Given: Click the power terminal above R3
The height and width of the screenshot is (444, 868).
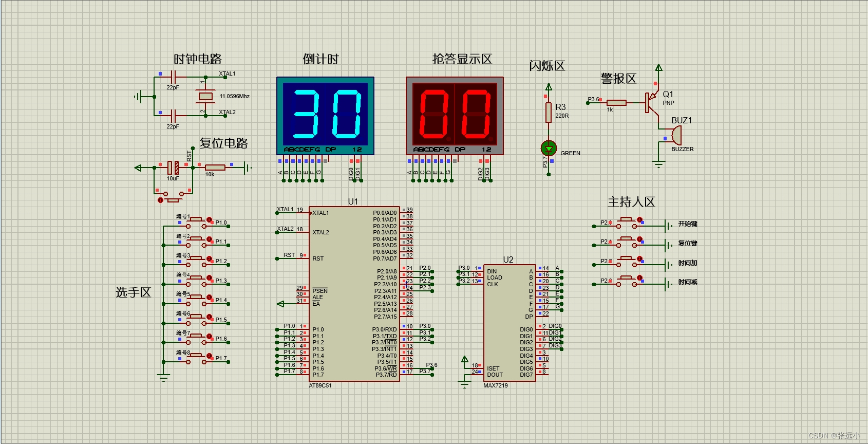Looking at the screenshot, I should pos(549,87).
